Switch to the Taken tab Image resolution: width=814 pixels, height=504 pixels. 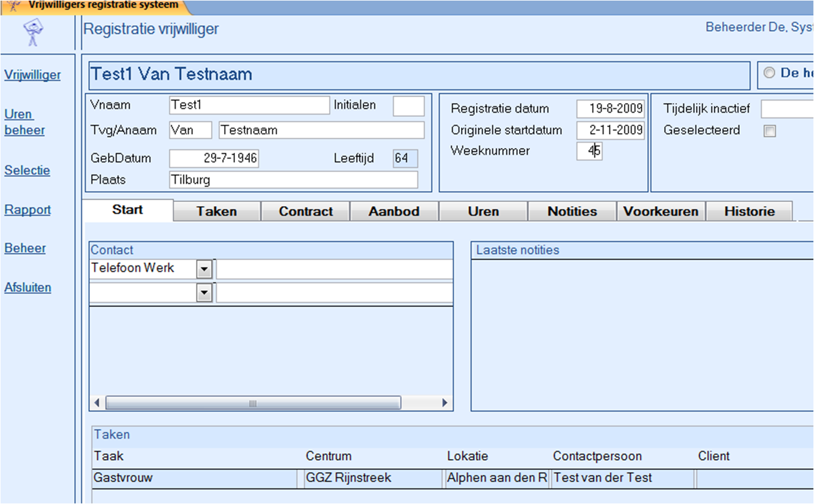pyautogui.click(x=216, y=211)
